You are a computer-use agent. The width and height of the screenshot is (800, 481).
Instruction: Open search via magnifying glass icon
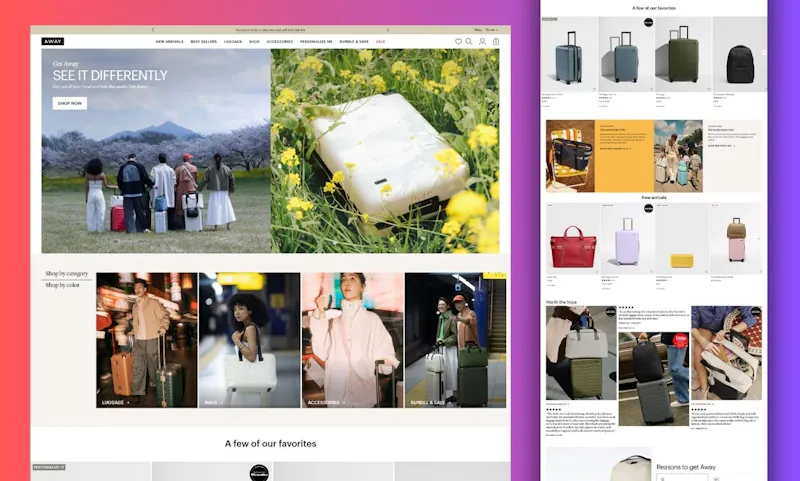coord(469,42)
